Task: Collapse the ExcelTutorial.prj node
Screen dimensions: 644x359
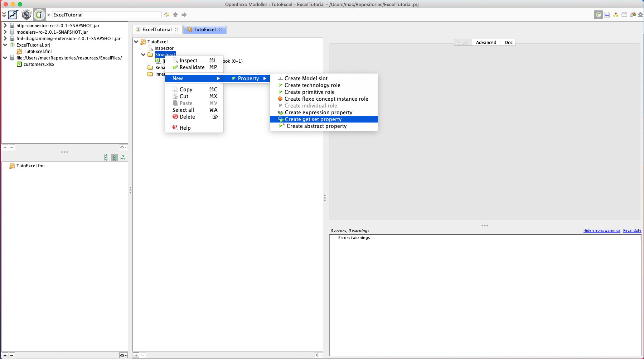Action: [x=5, y=45]
